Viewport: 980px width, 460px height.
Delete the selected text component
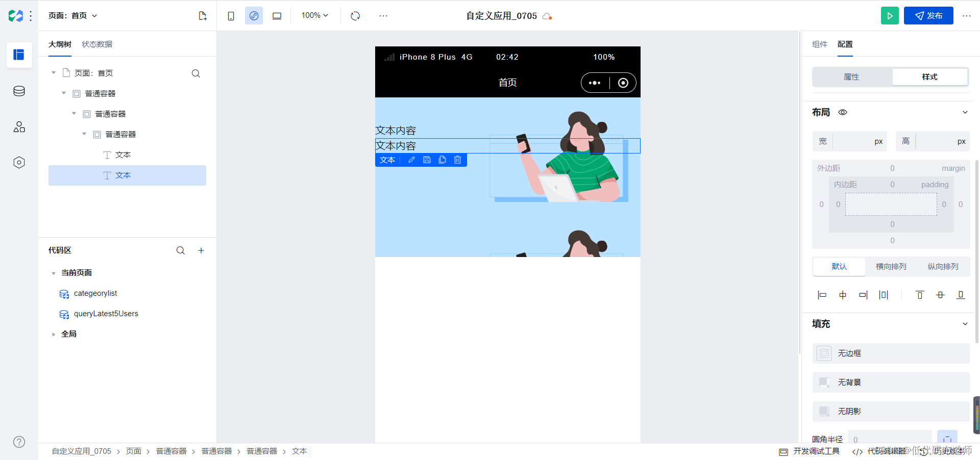click(457, 160)
